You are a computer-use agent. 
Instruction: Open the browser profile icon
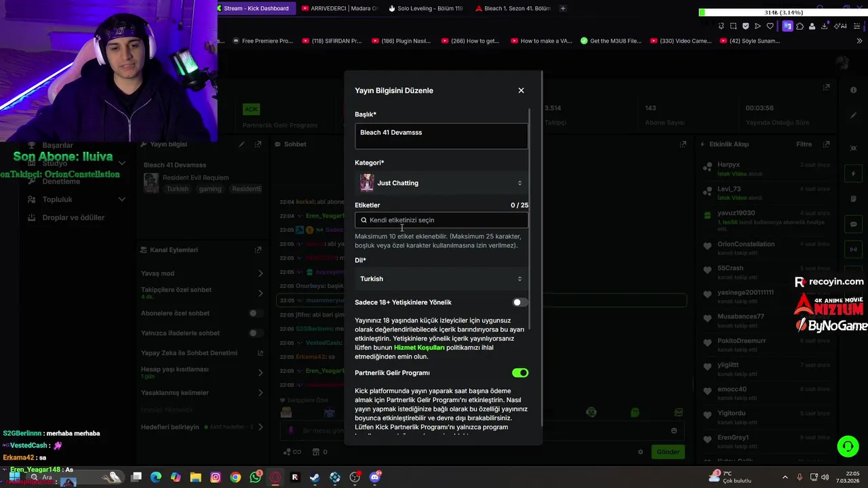point(812,26)
